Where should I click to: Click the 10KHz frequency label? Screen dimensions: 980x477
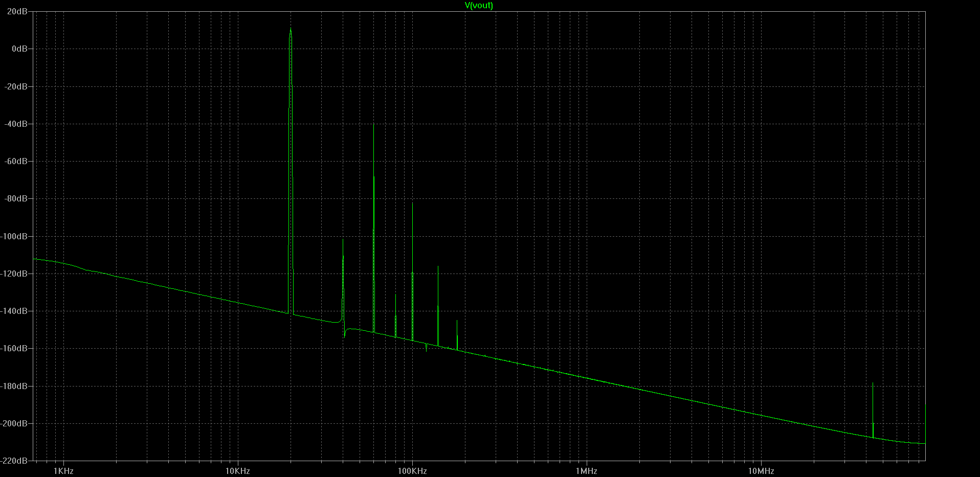coord(238,471)
